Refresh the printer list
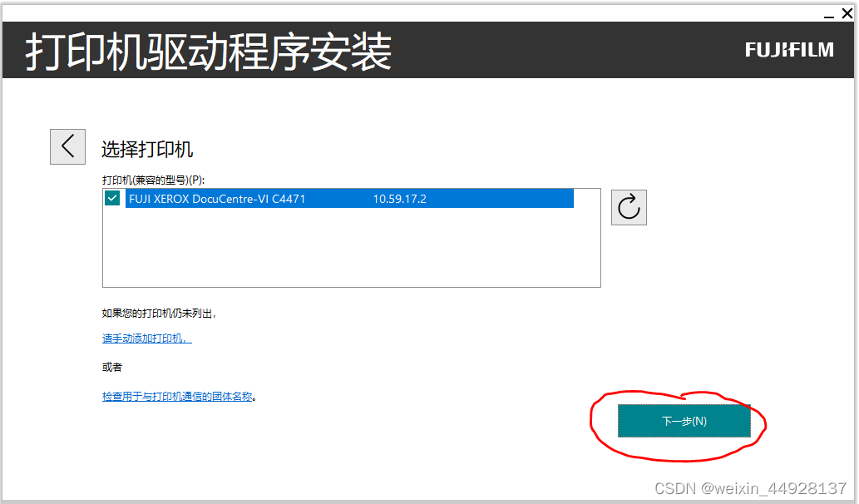This screenshot has height=504, width=859. [629, 208]
